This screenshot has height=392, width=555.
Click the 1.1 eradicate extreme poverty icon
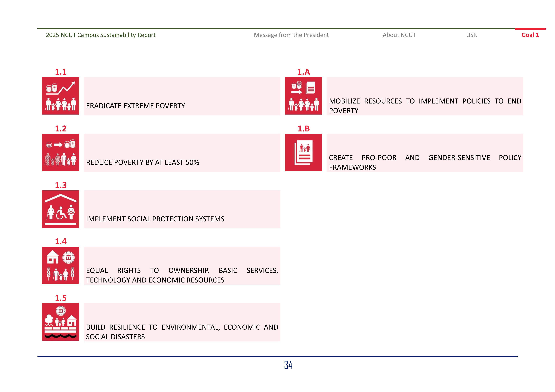click(x=60, y=96)
